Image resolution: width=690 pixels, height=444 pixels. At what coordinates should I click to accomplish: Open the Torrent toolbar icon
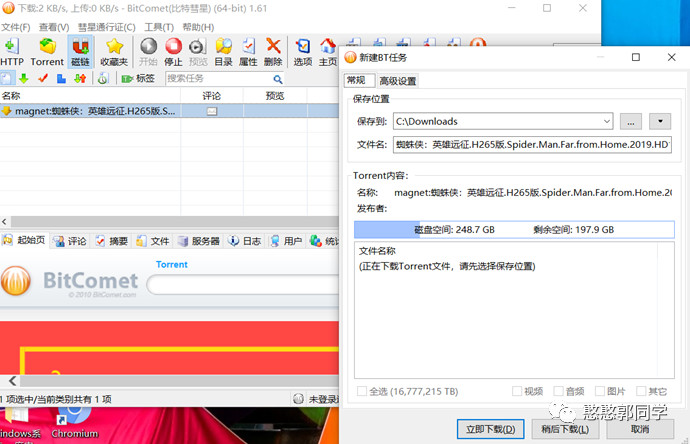[x=47, y=52]
